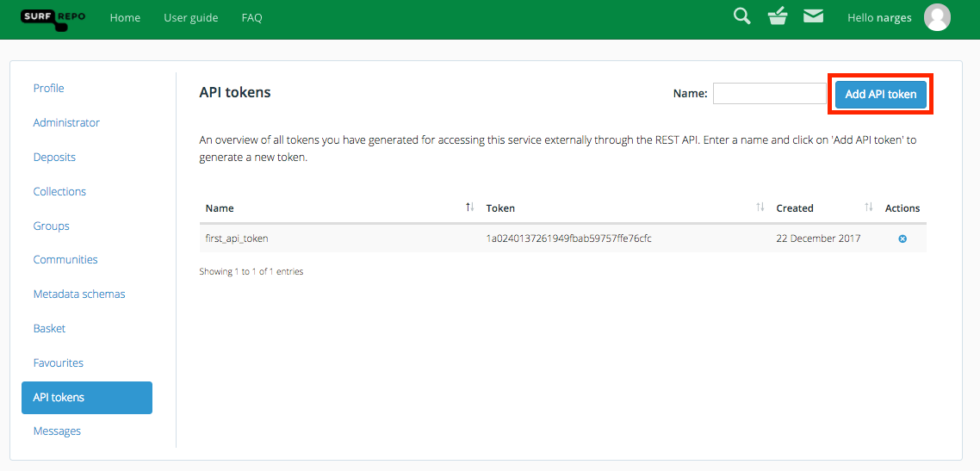Click the 22 December 2017 date cell
The width and height of the screenshot is (980, 471).
coord(819,239)
